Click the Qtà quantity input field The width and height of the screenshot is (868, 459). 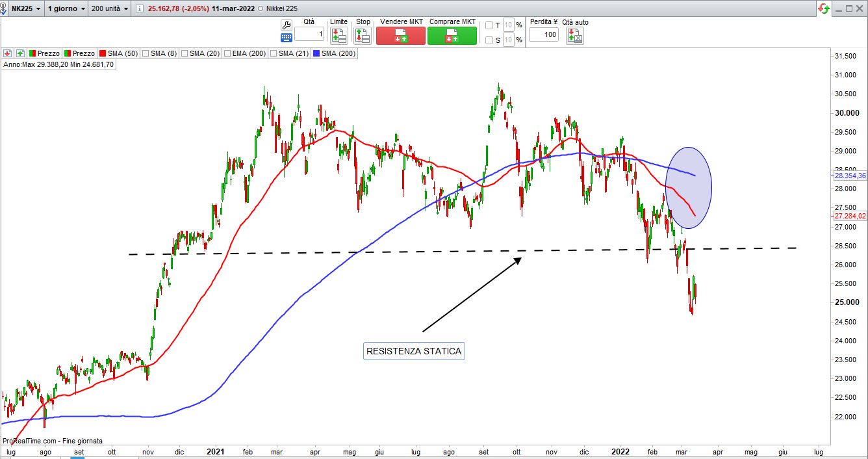coord(309,34)
